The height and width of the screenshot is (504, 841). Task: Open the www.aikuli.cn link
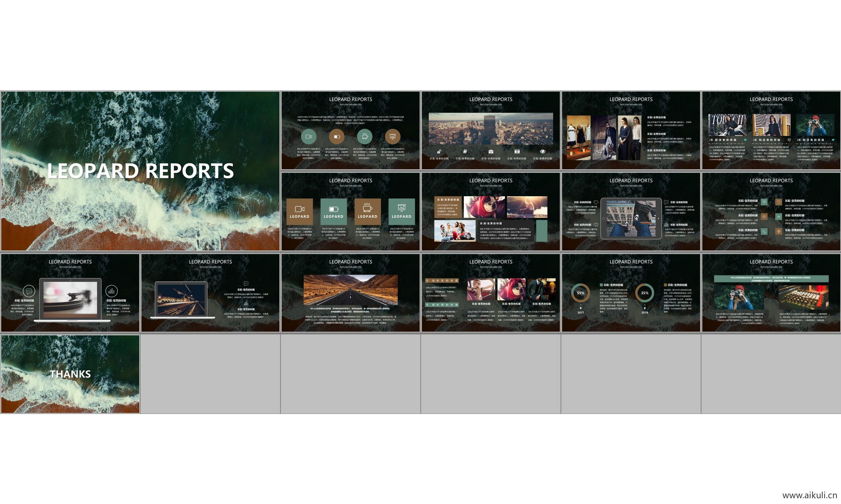809,495
